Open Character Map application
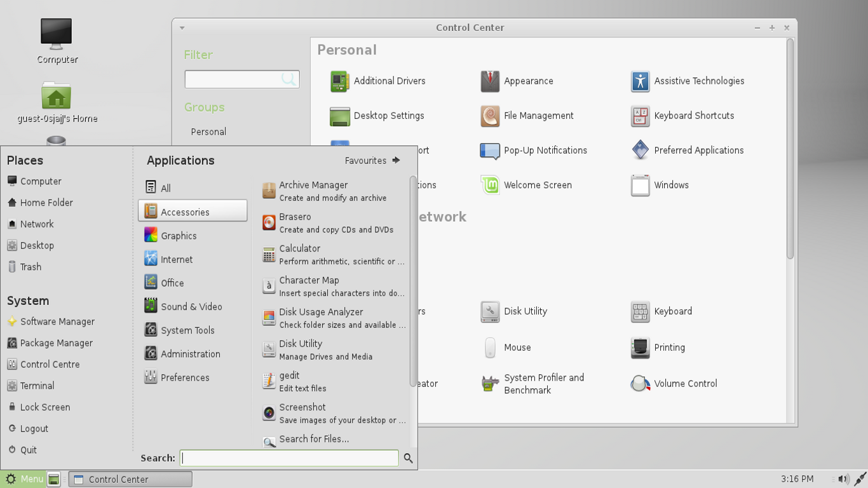The image size is (868, 488). (334, 287)
